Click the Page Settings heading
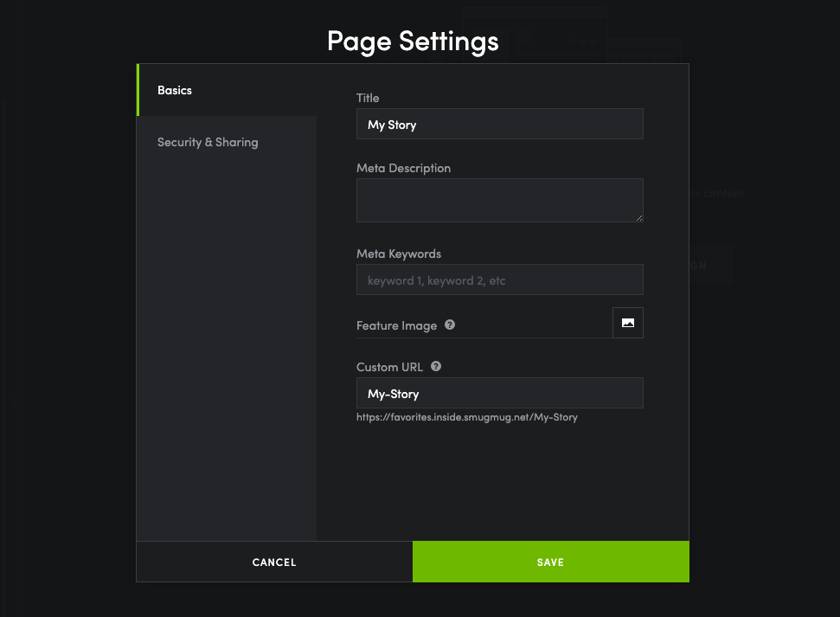This screenshot has height=617, width=840. pos(413,41)
